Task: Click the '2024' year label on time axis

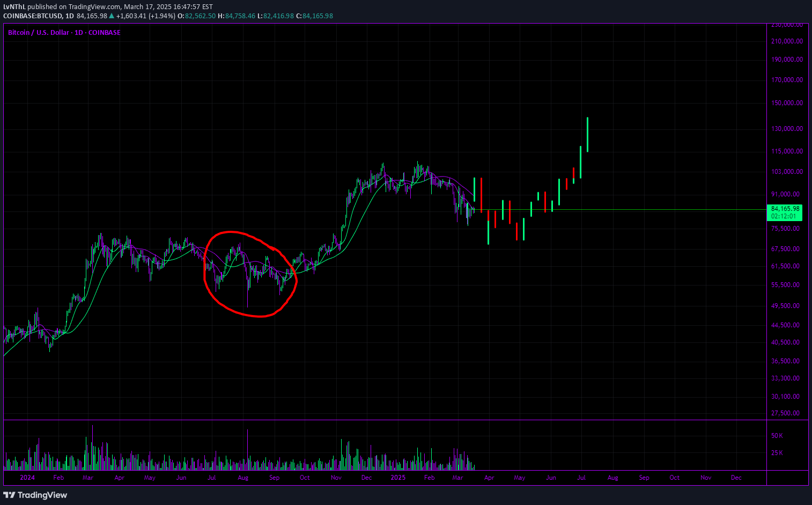Action: coord(27,478)
